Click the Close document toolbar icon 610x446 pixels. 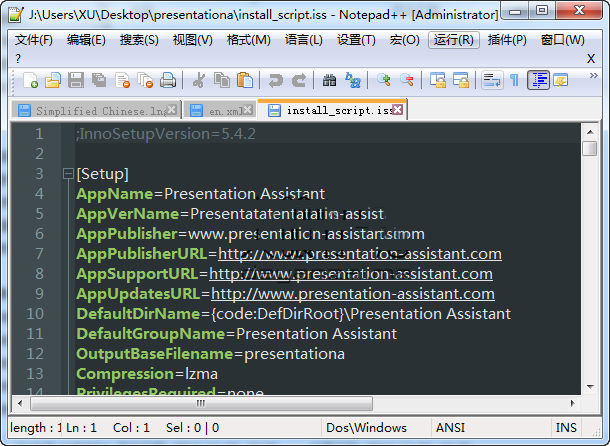tap(123, 80)
